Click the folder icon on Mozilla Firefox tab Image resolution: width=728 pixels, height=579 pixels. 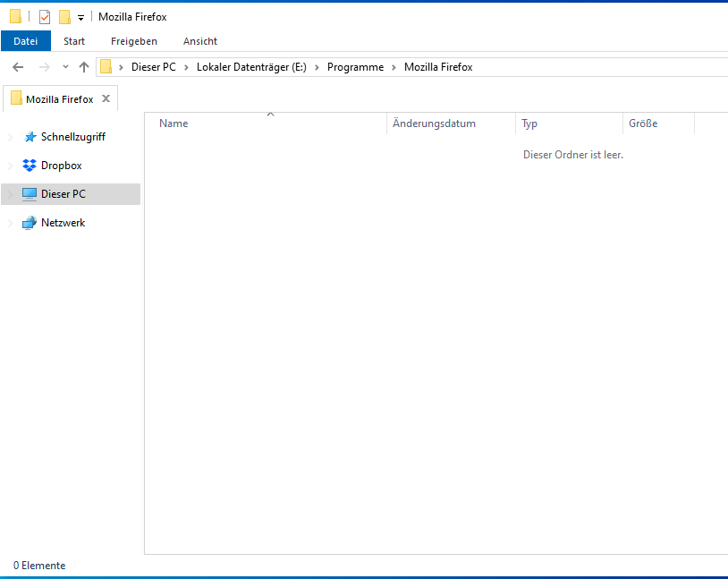pos(16,98)
